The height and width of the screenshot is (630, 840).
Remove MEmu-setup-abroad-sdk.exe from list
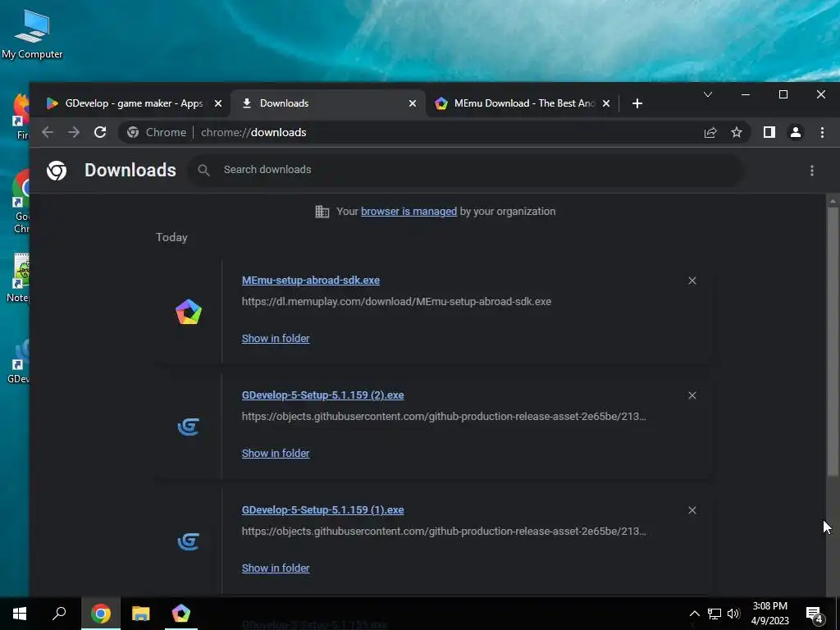coord(692,281)
